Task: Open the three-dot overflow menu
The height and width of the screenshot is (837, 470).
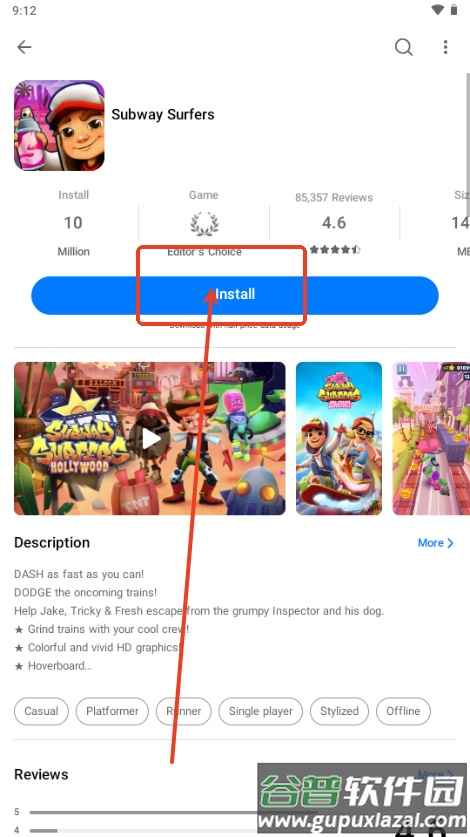Action: (445, 47)
